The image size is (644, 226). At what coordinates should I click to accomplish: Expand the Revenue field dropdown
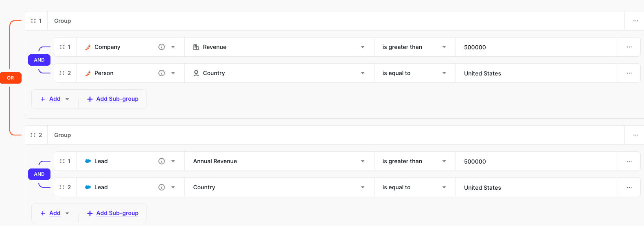(362, 47)
